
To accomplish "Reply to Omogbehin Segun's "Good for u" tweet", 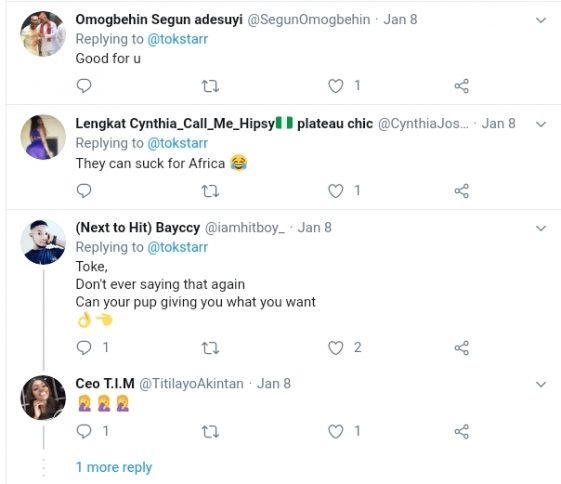I will (84, 86).
